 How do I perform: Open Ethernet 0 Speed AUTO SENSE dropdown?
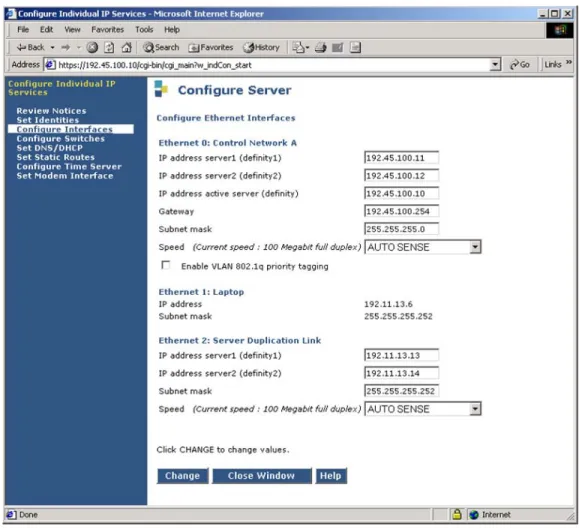tap(422, 247)
